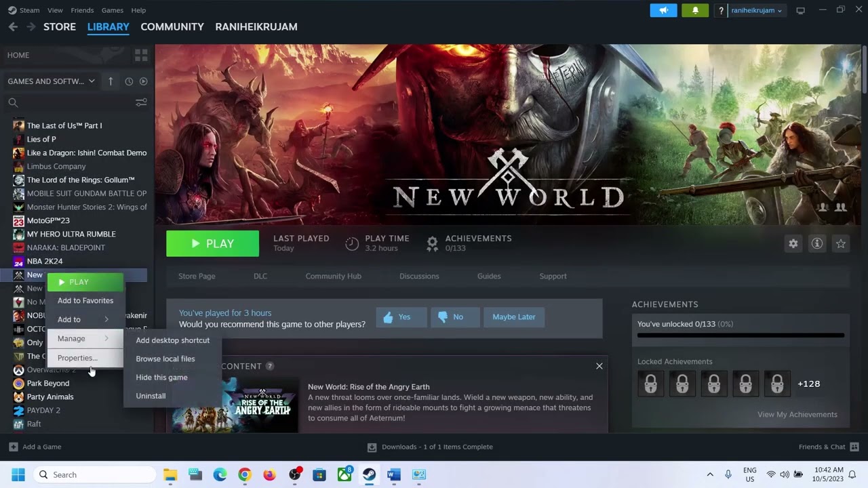The image size is (868, 488).
Task: Click Maybe Later button
Action: pos(513,317)
